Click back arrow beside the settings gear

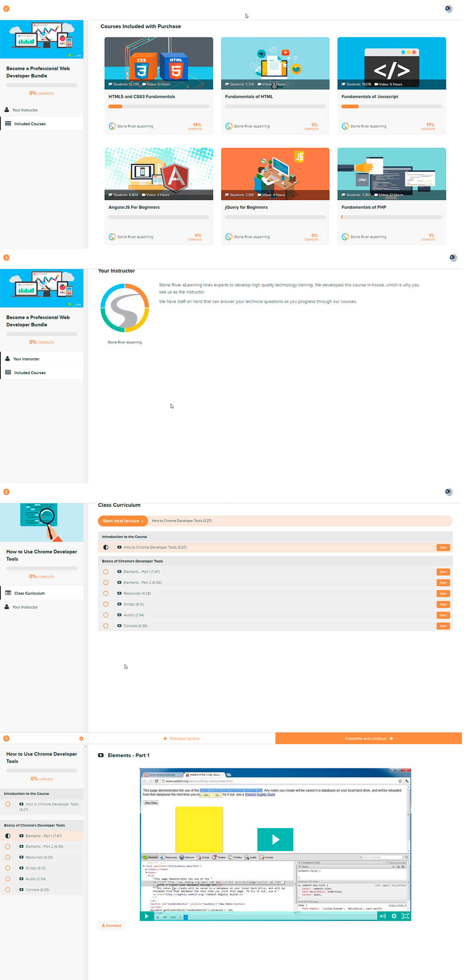(6, 738)
